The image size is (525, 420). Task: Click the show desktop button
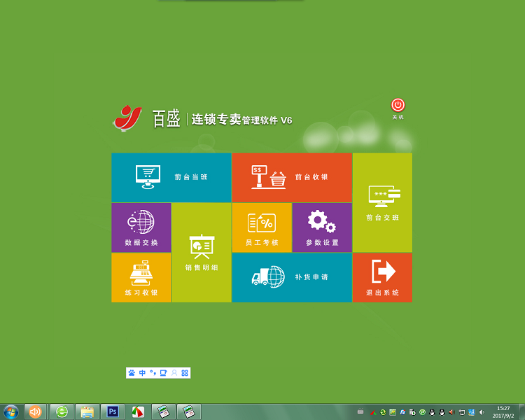(x=521, y=412)
